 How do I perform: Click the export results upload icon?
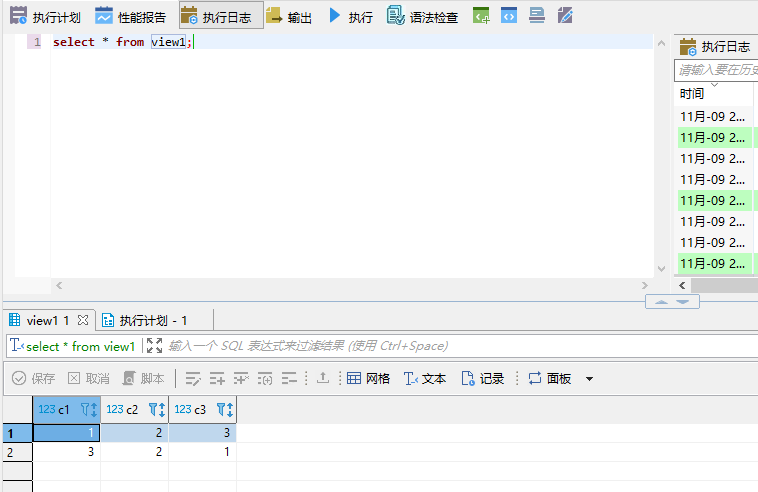pyautogui.click(x=322, y=379)
